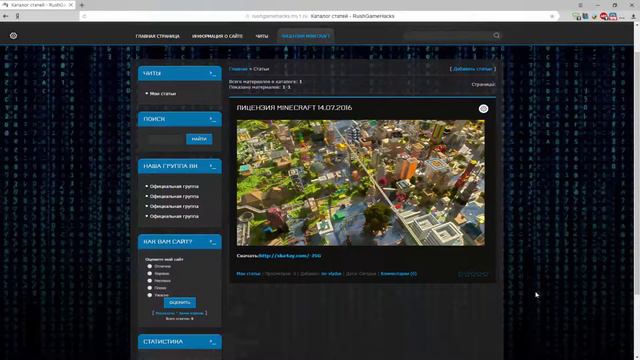This screenshot has height=360, width=640.
Task: View poll Результаты link
Action: point(165,313)
